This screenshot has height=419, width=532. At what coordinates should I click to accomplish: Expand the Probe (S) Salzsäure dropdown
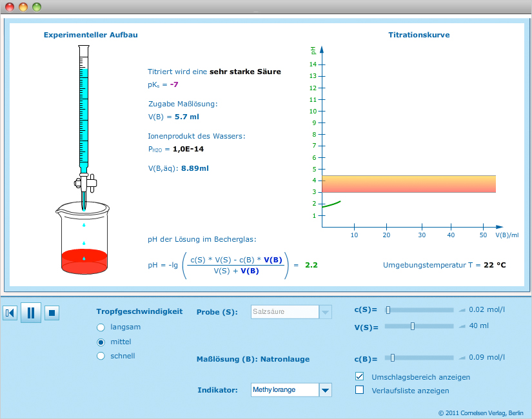(326, 312)
